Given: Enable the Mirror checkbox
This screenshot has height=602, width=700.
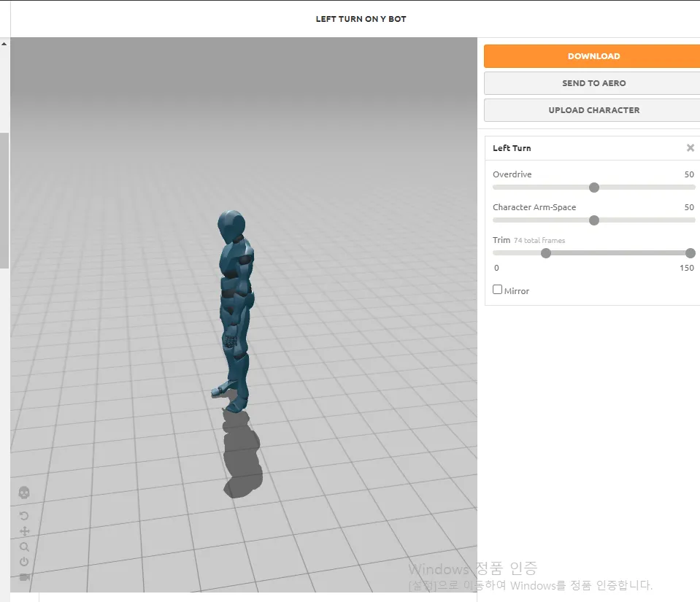Looking at the screenshot, I should click(497, 289).
